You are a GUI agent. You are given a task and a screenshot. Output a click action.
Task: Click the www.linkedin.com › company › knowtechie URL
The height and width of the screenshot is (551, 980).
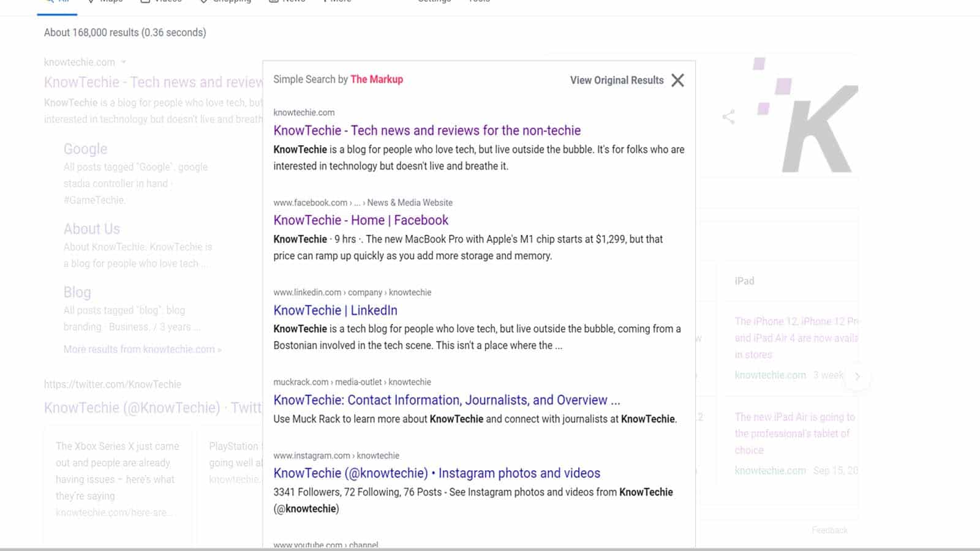[352, 293]
